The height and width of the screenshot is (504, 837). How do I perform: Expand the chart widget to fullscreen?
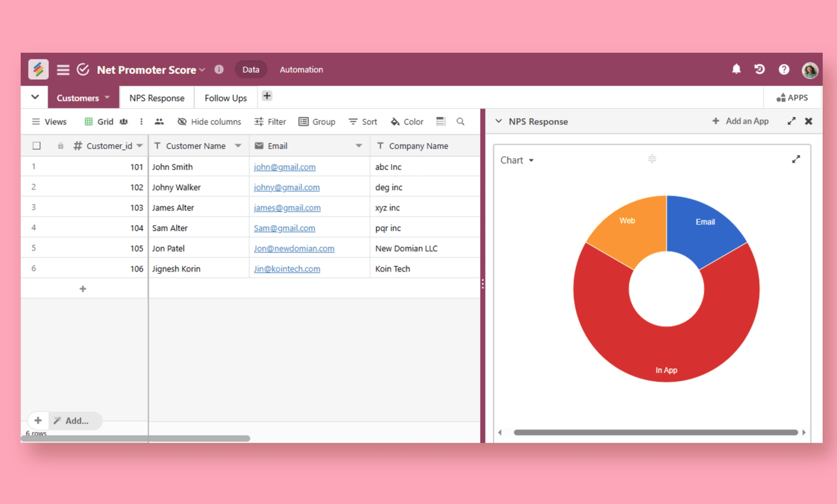click(796, 159)
